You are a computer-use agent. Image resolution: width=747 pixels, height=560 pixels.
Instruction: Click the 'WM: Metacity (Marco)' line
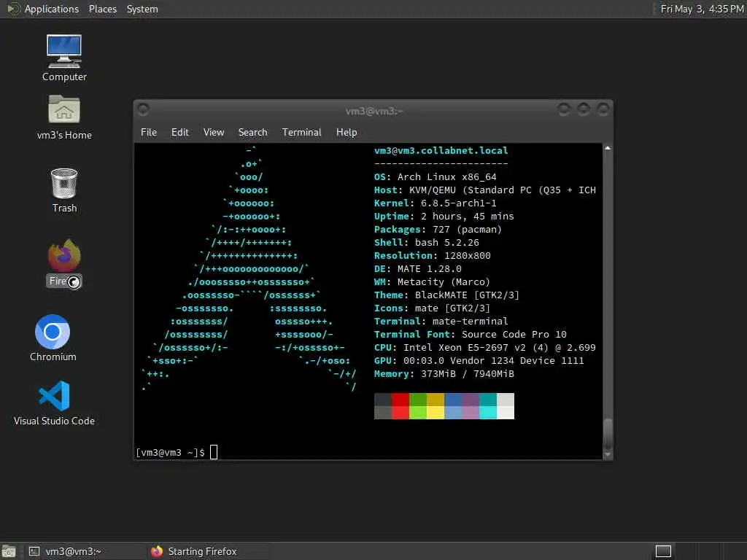pyautogui.click(x=432, y=282)
